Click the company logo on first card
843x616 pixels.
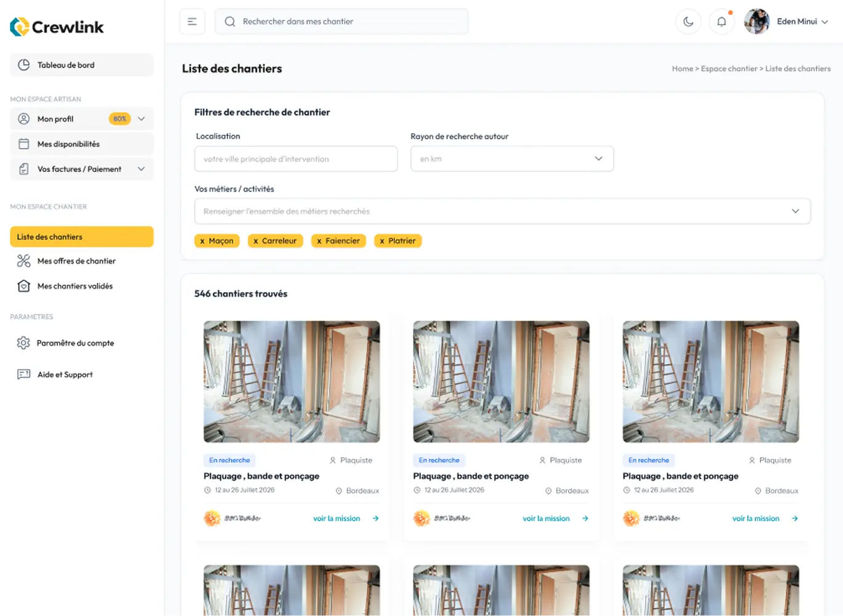(212, 518)
